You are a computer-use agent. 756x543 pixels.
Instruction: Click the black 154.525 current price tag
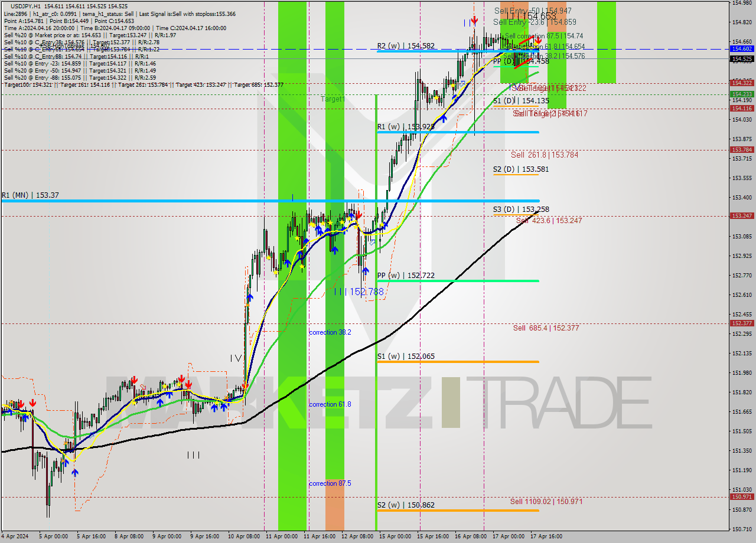pos(742,58)
